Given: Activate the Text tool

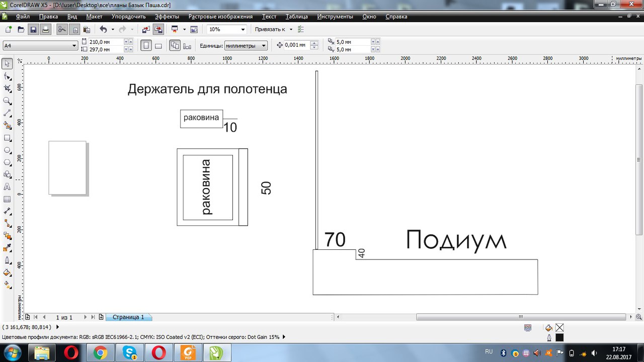Looking at the screenshot, I should (x=7, y=187).
